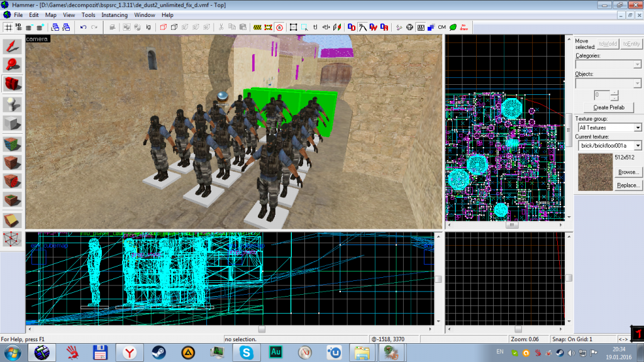
Task: Open the Texture group dropdown
Action: point(637,128)
